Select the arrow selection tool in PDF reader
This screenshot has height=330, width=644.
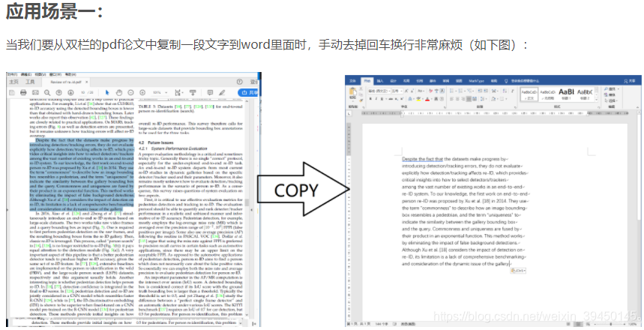pyautogui.click(x=107, y=92)
